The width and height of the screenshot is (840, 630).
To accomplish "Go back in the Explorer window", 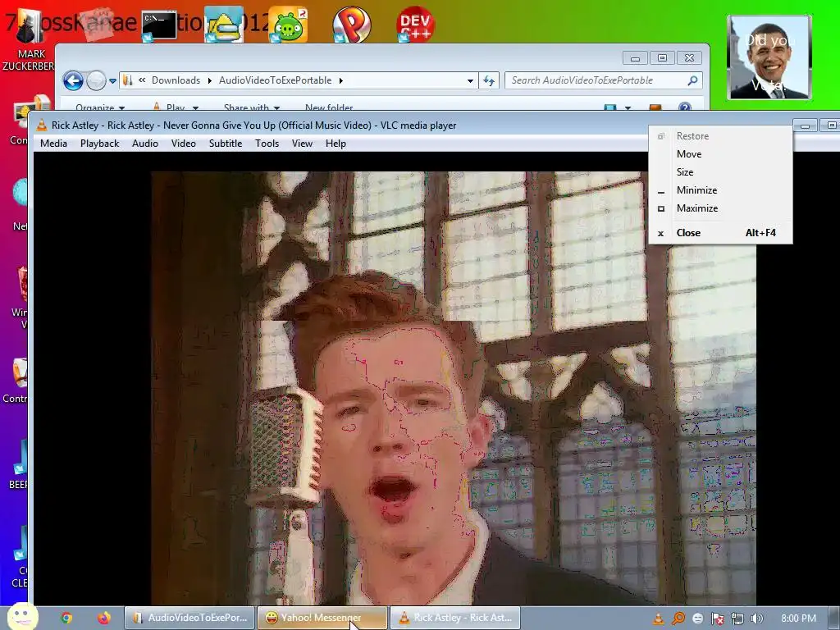I will pos(73,81).
